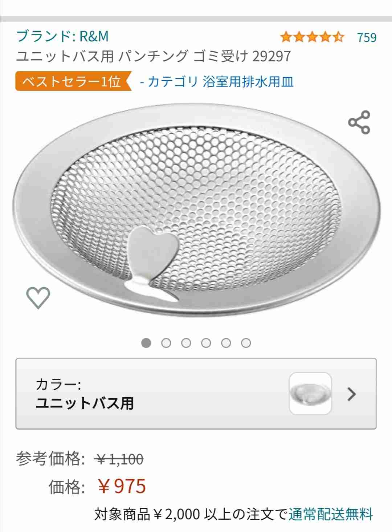Open the ブランド: R&M brand link
The height and width of the screenshot is (532, 392).
pos(62,36)
